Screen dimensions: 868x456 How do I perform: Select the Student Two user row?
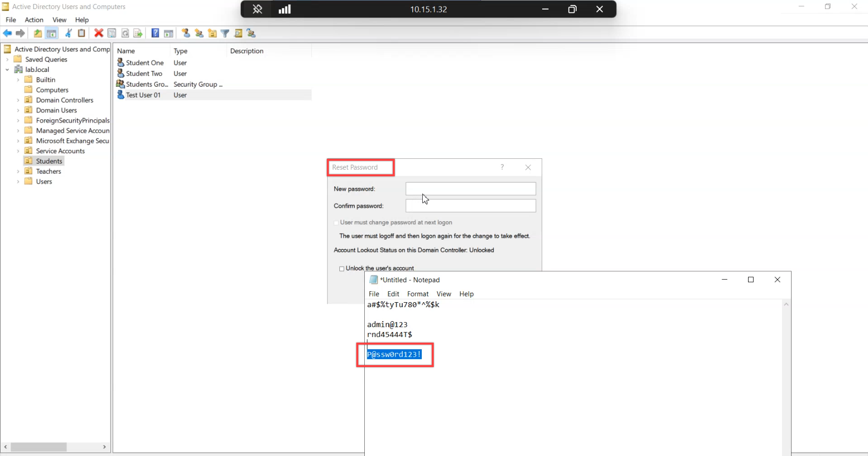[x=214, y=73]
